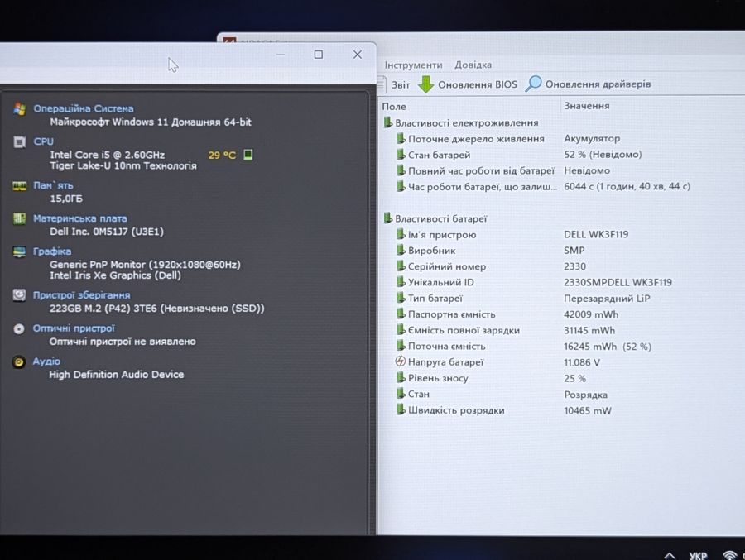Switch the УКР keyboard language indicator

click(698, 555)
